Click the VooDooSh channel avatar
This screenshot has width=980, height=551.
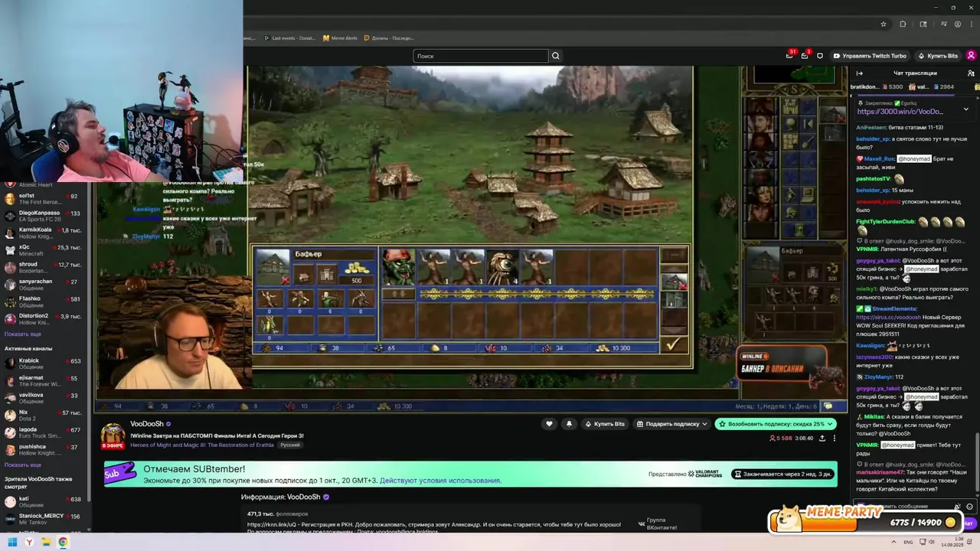pos(113,435)
